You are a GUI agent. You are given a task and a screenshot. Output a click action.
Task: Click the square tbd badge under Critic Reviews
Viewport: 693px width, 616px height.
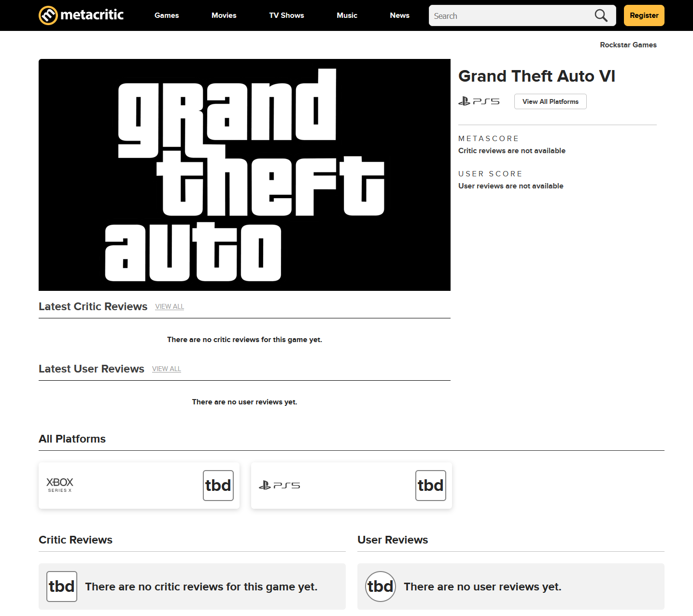pos(62,587)
